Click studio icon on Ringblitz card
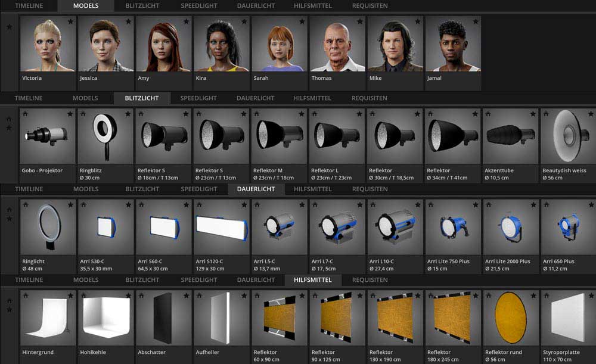The width and height of the screenshot is (596, 364). (x=83, y=114)
